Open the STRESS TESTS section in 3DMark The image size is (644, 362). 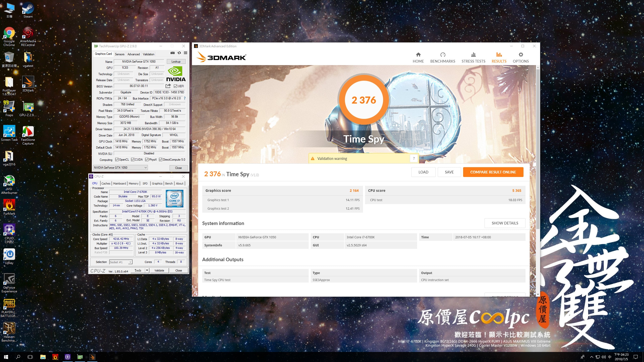coord(473,58)
